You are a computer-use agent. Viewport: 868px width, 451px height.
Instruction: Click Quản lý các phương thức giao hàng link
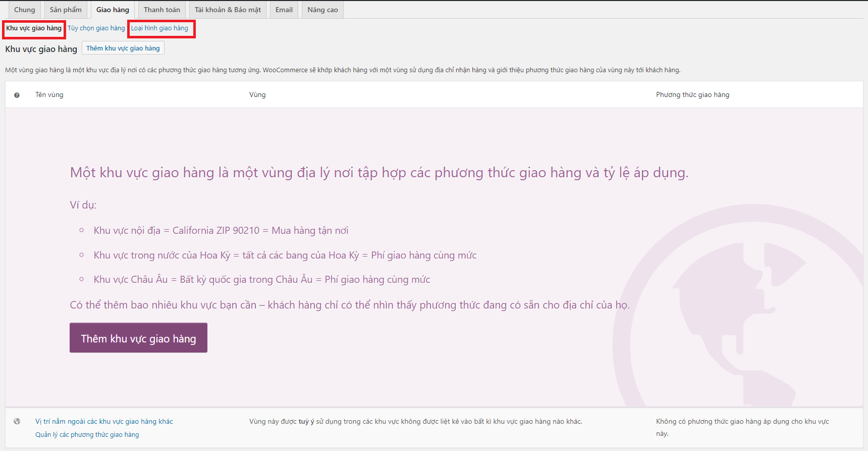tap(87, 434)
